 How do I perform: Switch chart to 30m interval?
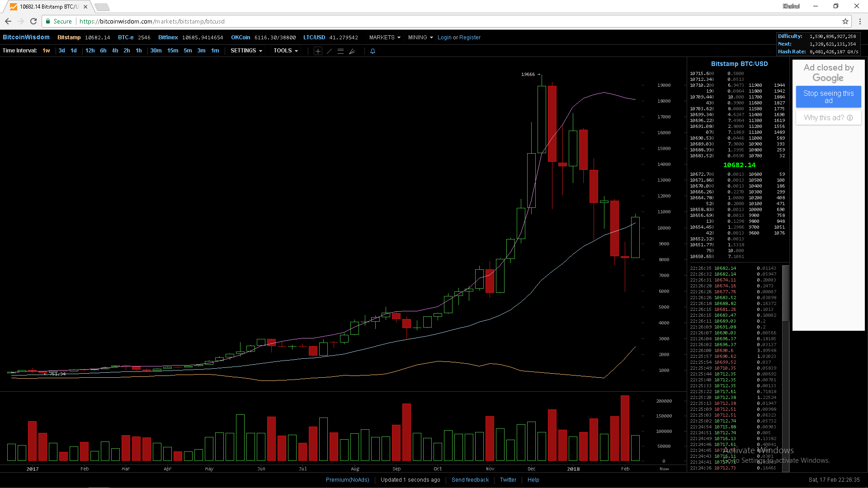point(156,51)
